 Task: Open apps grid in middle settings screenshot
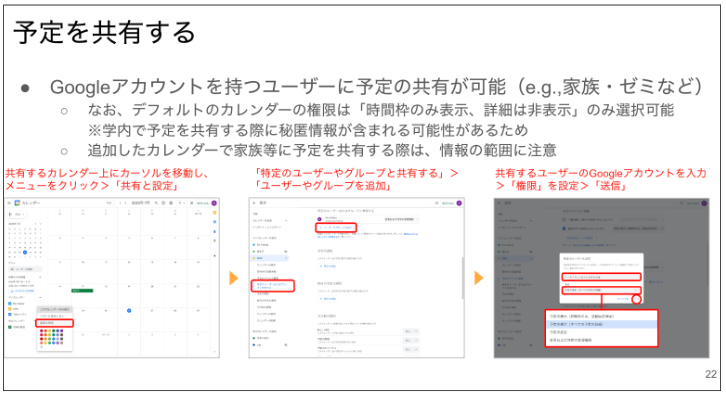coord(436,203)
